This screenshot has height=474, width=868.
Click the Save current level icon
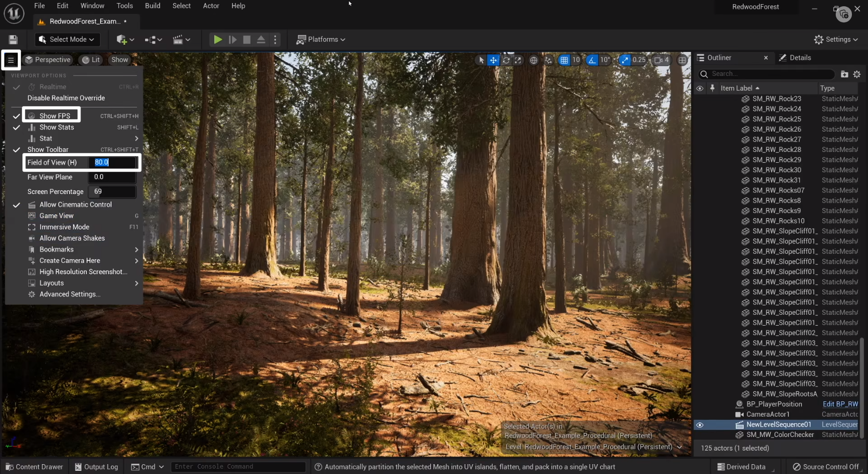(13, 40)
